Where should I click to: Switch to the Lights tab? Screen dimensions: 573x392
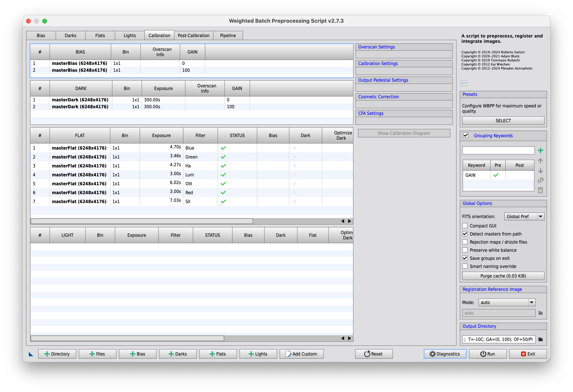(x=130, y=35)
